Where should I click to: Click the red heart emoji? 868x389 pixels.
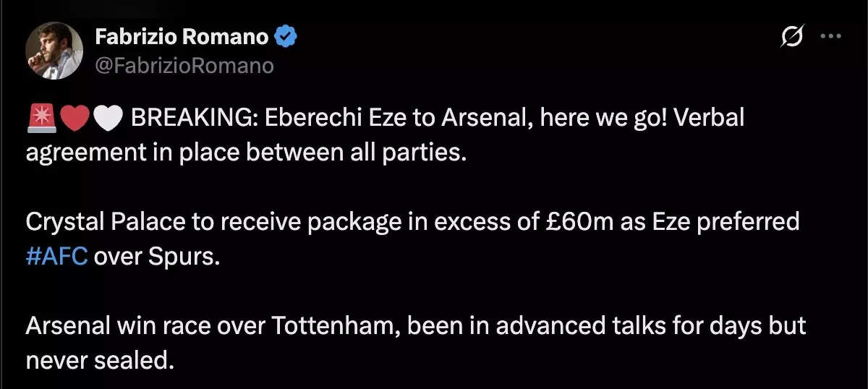click(75, 118)
